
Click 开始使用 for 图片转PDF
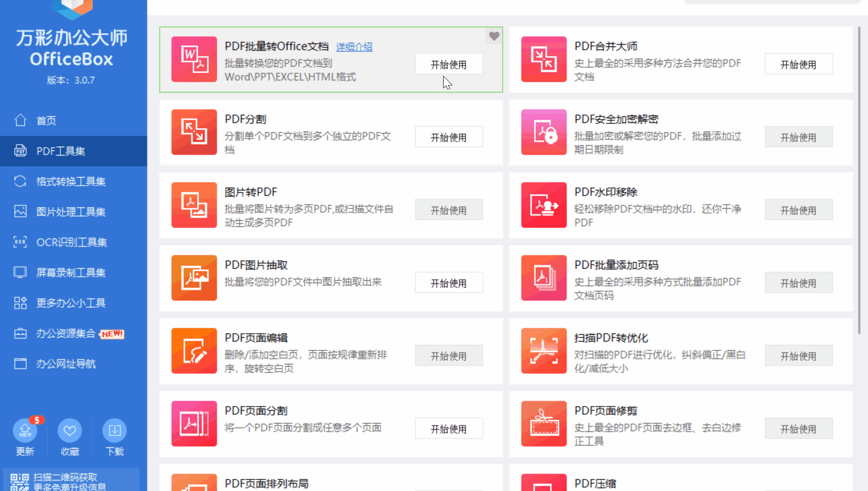click(x=449, y=210)
